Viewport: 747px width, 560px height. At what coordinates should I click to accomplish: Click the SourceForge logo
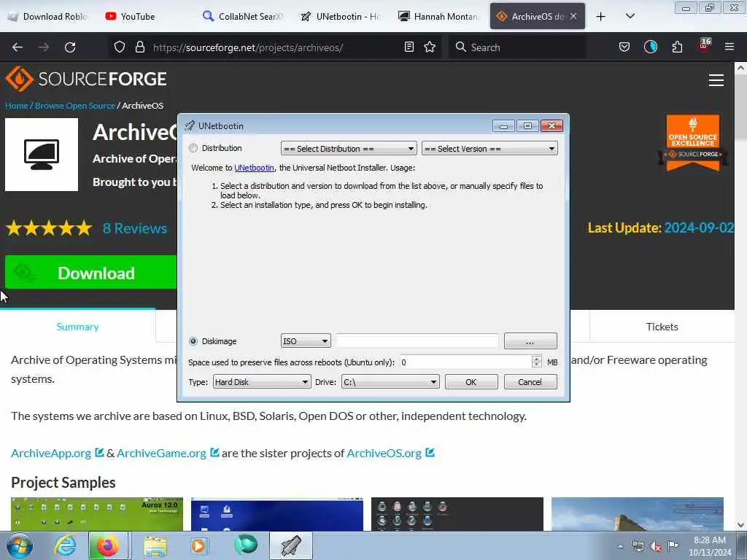point(86,79)
